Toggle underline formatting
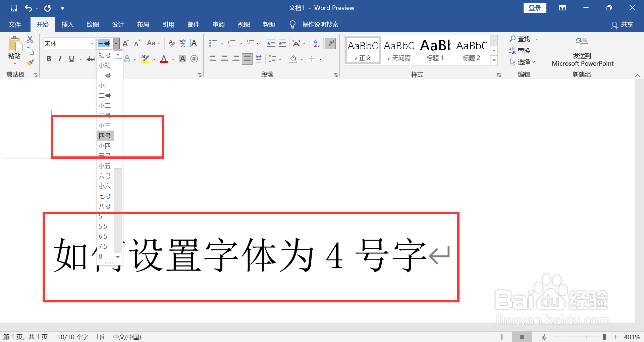 tap(71, 59)
